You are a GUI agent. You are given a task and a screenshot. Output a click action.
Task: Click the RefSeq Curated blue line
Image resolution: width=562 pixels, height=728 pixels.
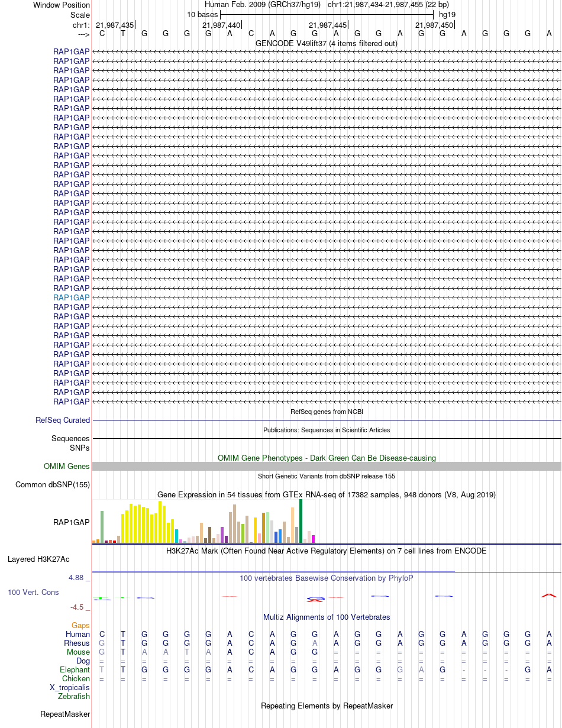pyautogui.click(x=327, y=420)
